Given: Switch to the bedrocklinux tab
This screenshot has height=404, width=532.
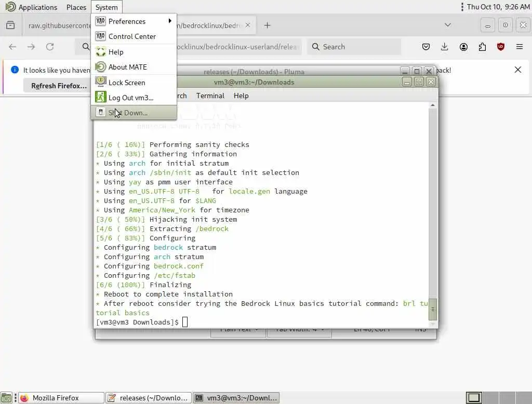Looking at the screenshot, I should pyautogui.click(x=210, y=25).
